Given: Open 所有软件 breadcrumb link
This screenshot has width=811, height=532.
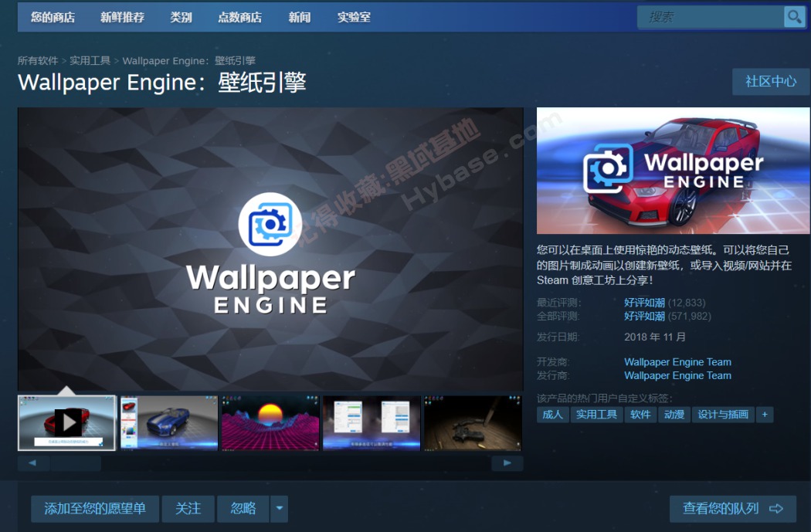Looking at the screenshot, I should point(38,60).
